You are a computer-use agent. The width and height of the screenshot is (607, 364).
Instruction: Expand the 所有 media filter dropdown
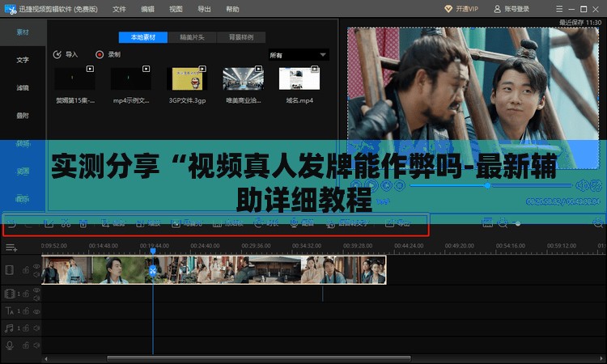tap(299, 55)
